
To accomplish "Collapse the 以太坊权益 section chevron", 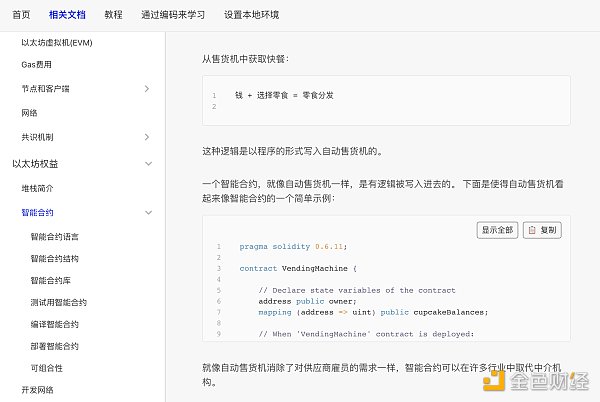I will pos(147,163).
